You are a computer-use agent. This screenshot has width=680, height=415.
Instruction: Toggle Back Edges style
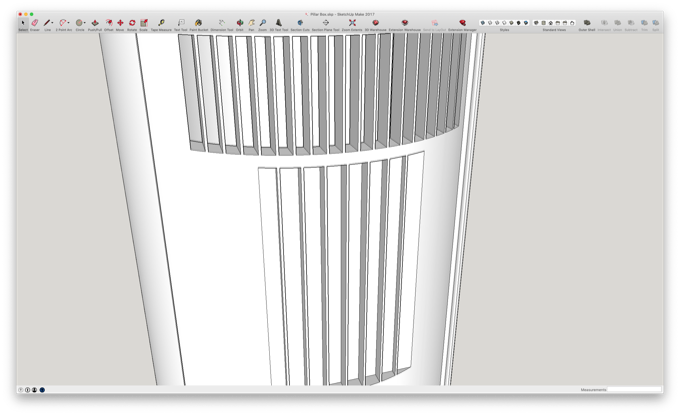(x=490, y=23)
